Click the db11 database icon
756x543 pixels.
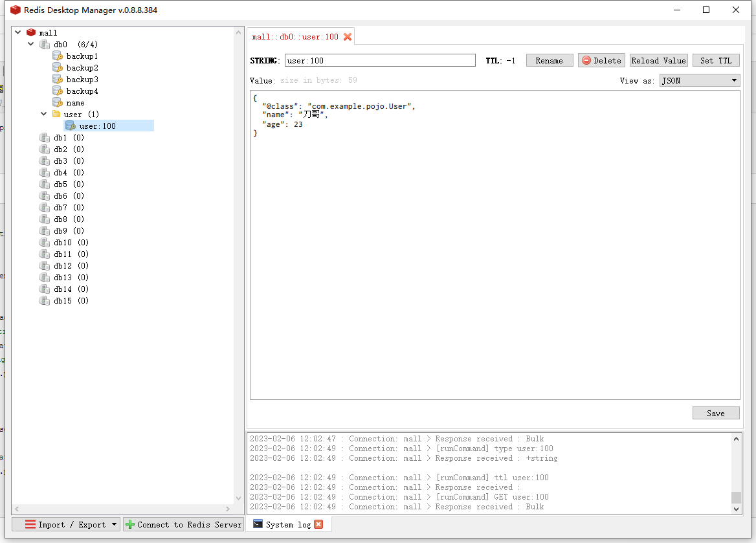coord(45,254)
